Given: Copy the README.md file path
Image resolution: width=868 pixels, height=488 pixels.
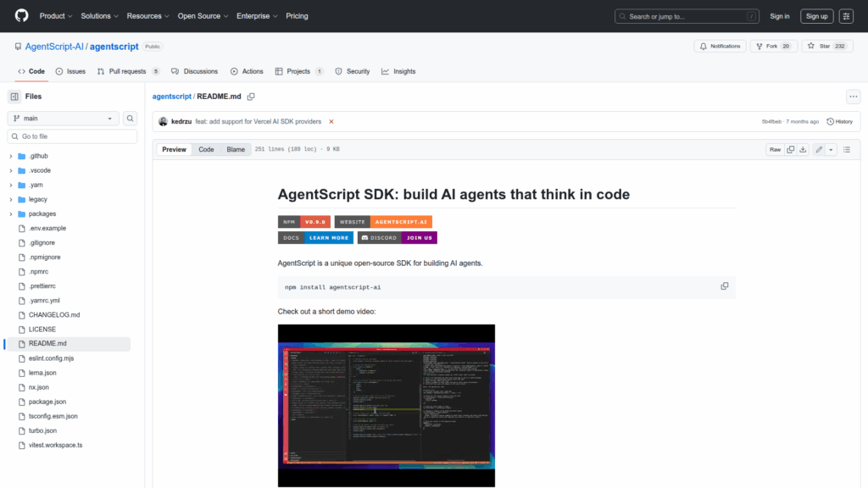Looking at the screenshot, I should [x=251, y=97].
